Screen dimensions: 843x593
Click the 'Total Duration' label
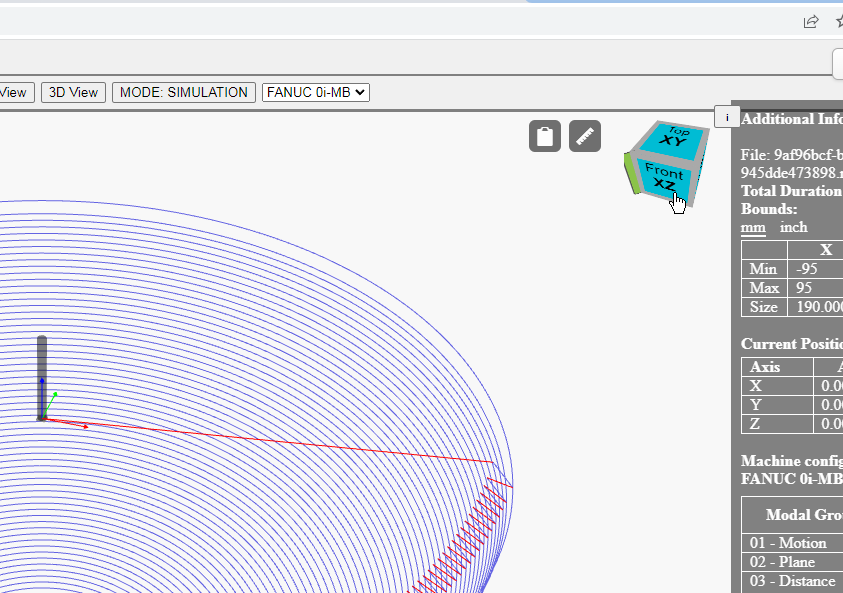791,191
